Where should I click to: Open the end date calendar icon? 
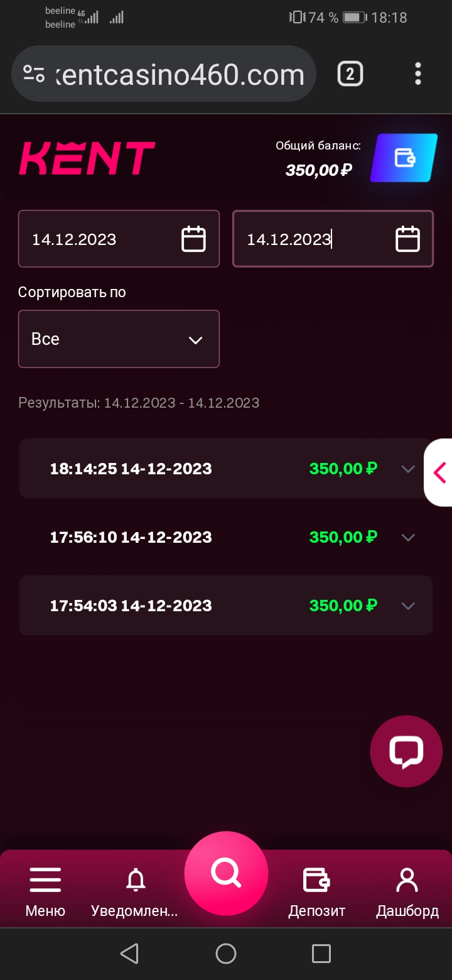click(407, 239)
